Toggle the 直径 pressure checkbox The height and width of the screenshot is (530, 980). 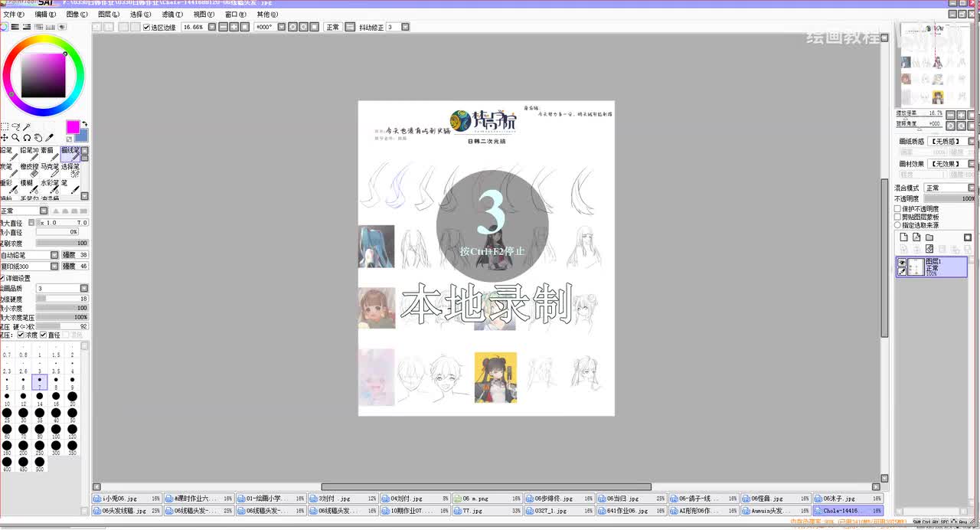tap(43, 335)
